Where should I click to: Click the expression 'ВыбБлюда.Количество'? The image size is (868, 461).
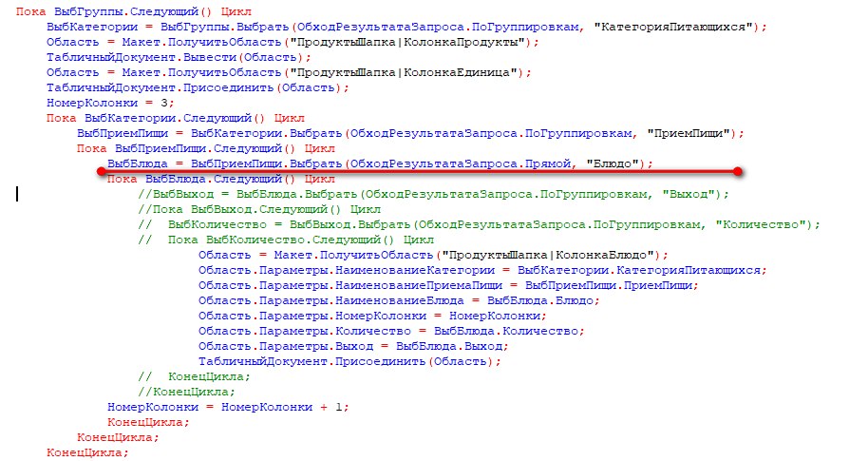[505, 332]
